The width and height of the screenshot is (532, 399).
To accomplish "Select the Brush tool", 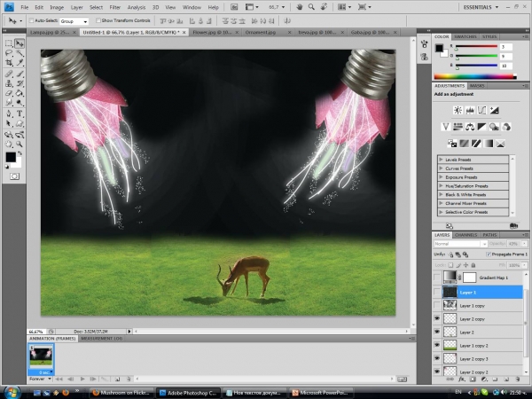I will click(x=20, y=74).
